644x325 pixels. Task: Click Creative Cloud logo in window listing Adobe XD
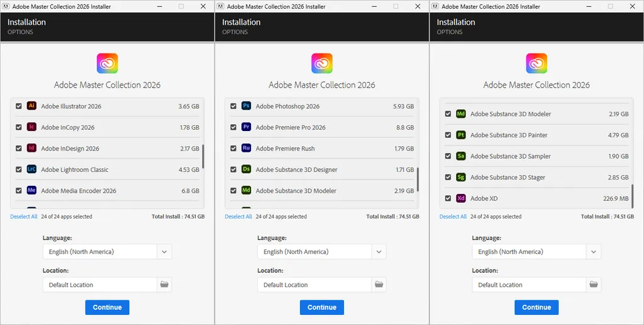click(536, 64)
